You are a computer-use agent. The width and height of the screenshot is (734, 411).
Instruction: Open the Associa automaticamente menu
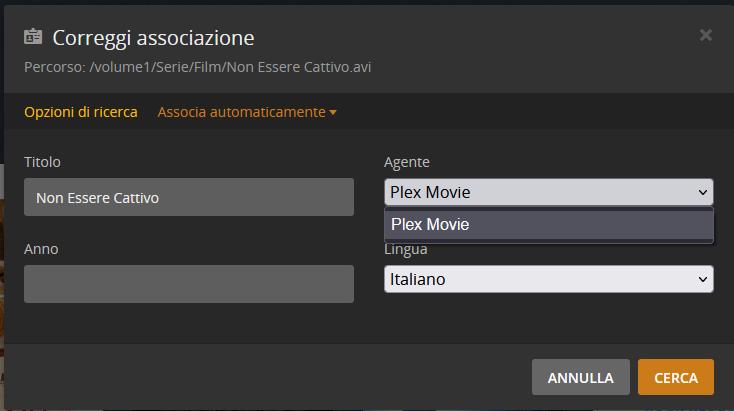tap(241, 112)
